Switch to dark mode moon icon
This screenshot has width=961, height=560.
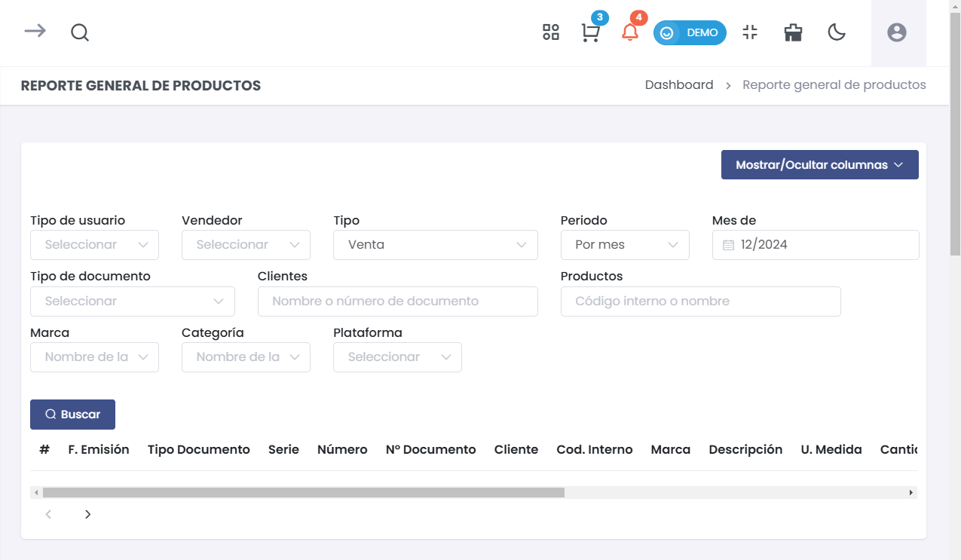click(837, 32)
